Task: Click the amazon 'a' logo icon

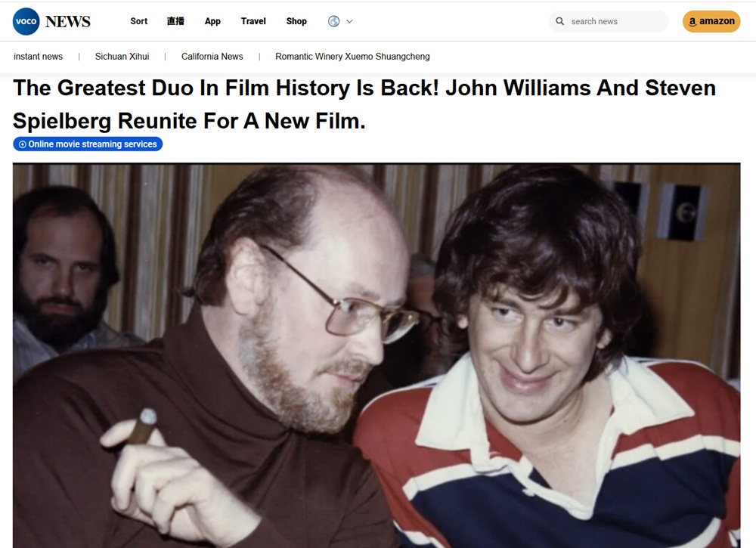Action: (x=692, y=22)
